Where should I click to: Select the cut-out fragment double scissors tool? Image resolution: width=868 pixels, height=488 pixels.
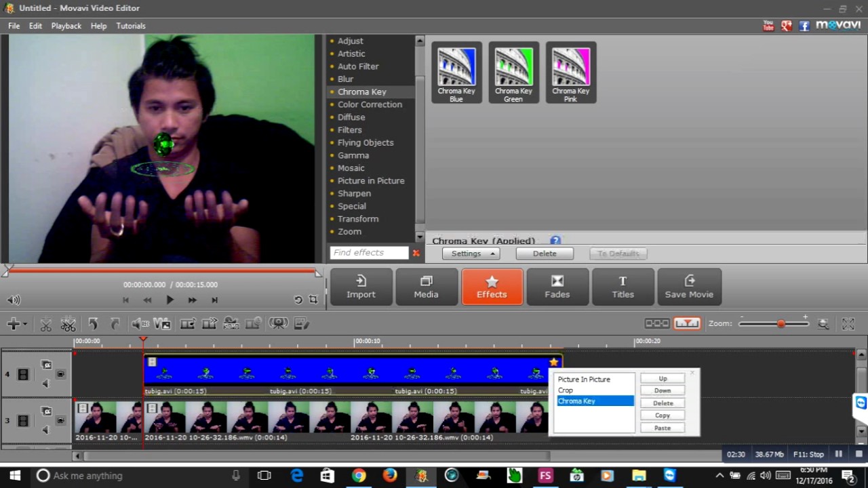tap(68, 324)
